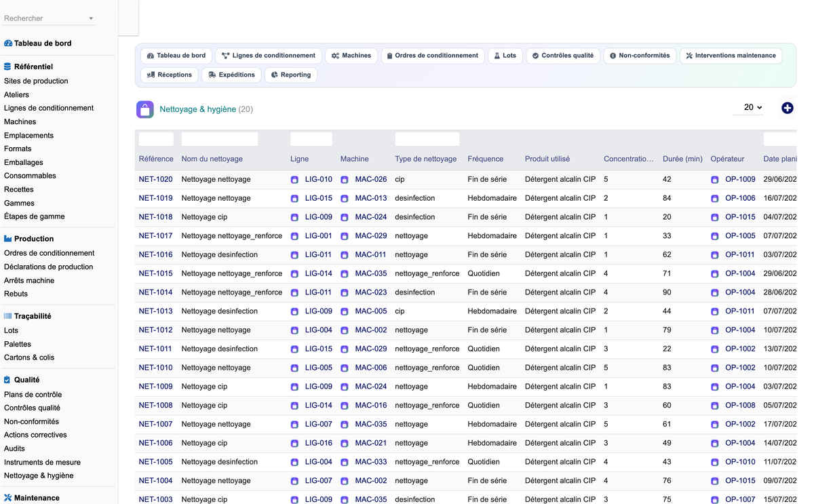Click the operator icon beside OP-1010
This screenshot has height=504, width=814.
point(714,462)
